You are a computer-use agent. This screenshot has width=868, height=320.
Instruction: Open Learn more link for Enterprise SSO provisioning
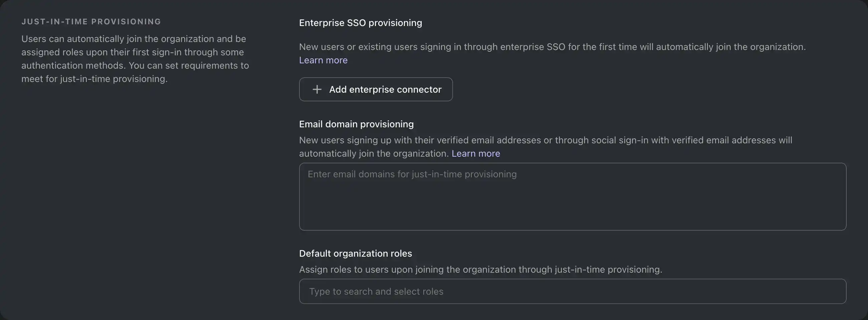click(323, 60)
